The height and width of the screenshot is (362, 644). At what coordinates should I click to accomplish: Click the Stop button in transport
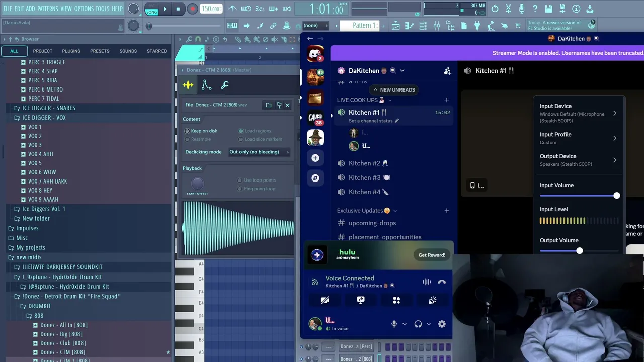178,9
